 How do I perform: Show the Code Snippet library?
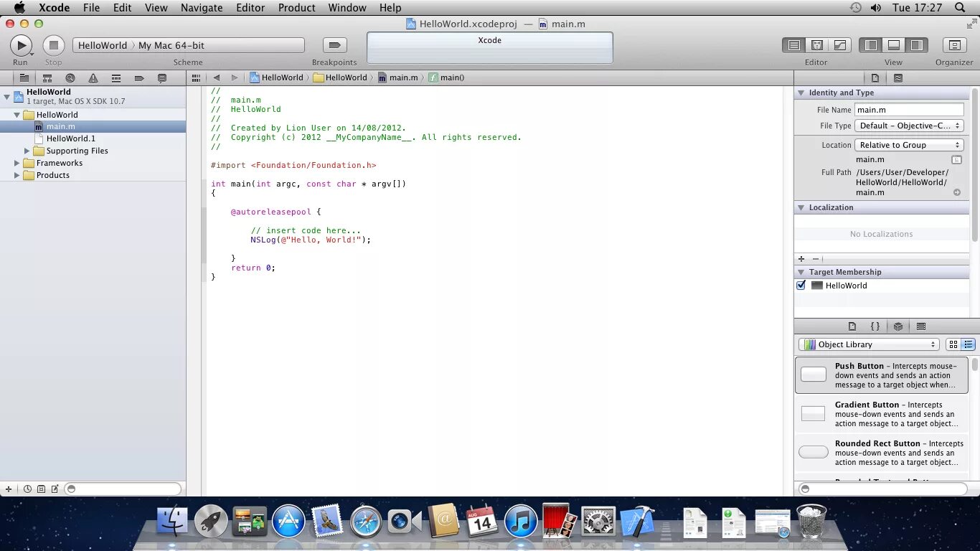click(x=875, y=326)
